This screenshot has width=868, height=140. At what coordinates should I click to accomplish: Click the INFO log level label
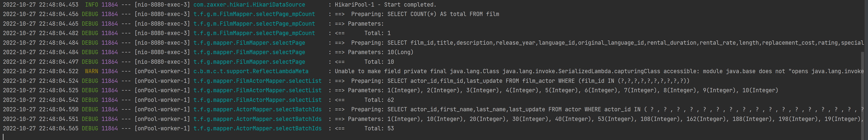point(91,5)
